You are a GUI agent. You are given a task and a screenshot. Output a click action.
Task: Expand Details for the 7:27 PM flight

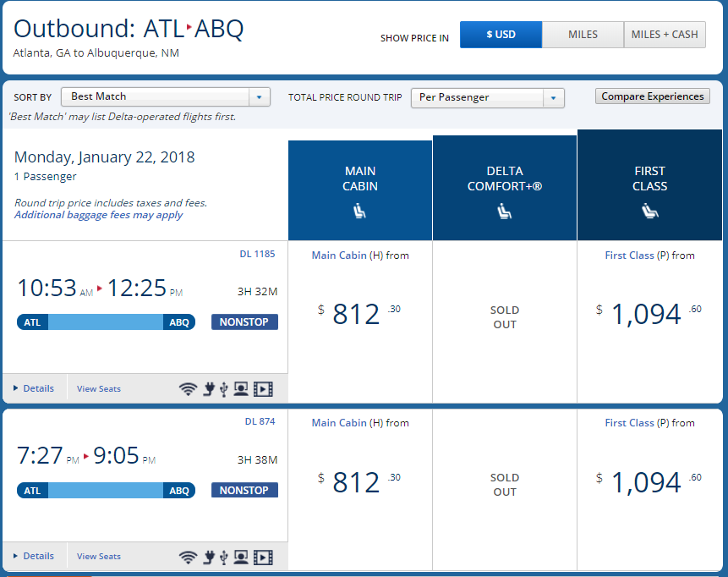pos(34,557)
